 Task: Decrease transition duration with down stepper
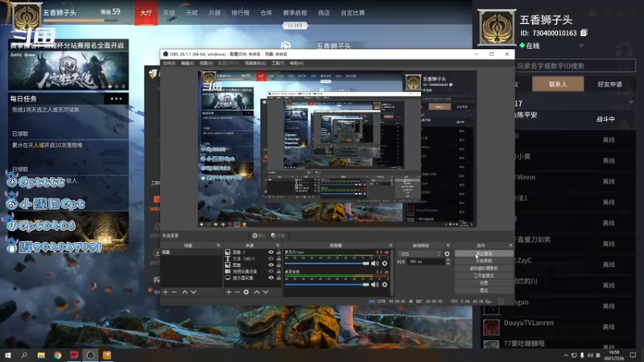point(448,263)
